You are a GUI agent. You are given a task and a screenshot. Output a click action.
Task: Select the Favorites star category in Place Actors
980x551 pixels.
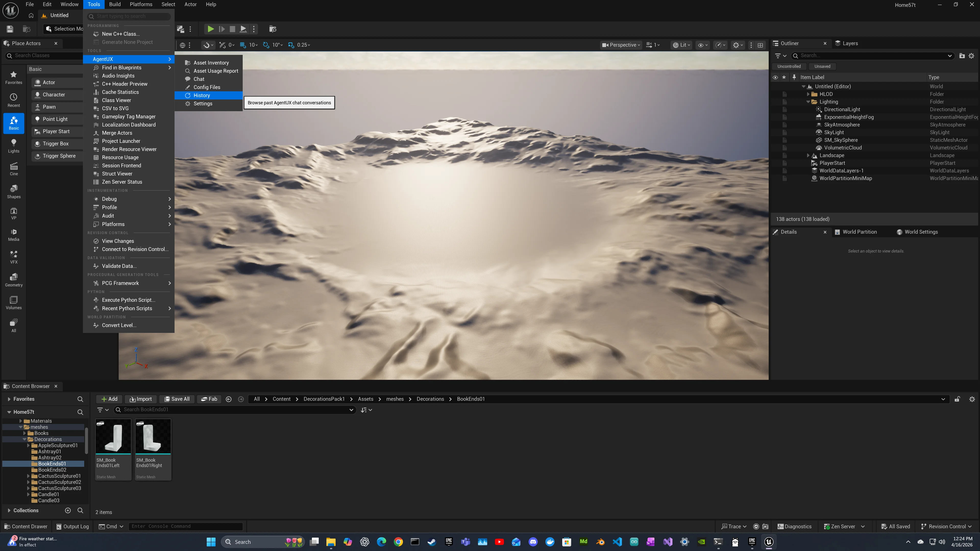(14, 78)
